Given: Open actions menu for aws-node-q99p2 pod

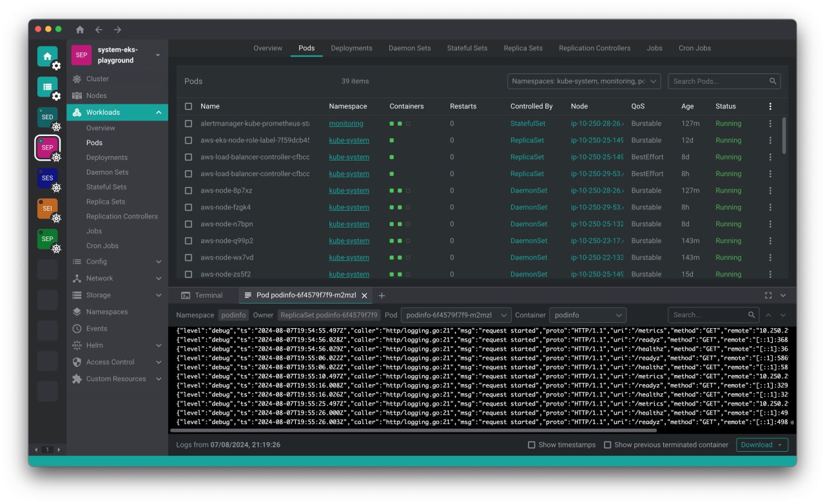Looking at the screenshot, I should pos(770,241).
